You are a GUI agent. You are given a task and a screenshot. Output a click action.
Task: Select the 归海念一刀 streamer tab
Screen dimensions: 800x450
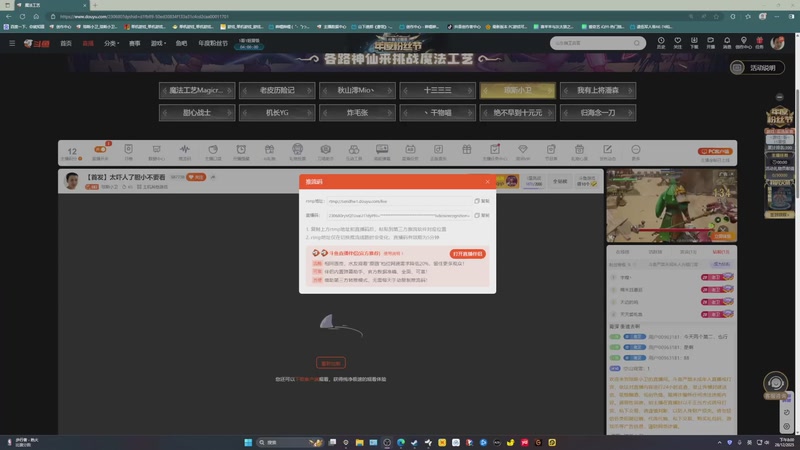[598, 113]
